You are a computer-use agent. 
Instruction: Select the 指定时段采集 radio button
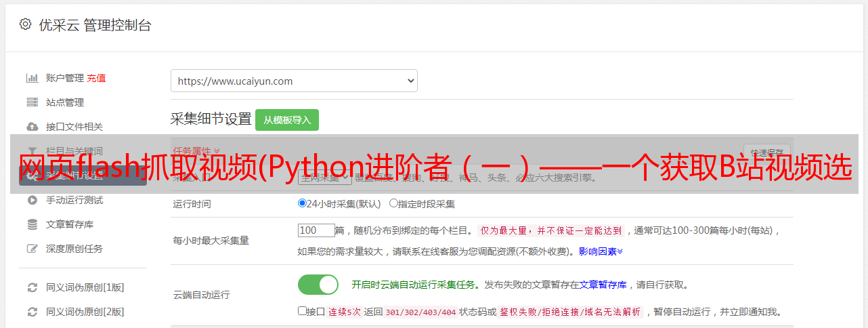point(393,203)
